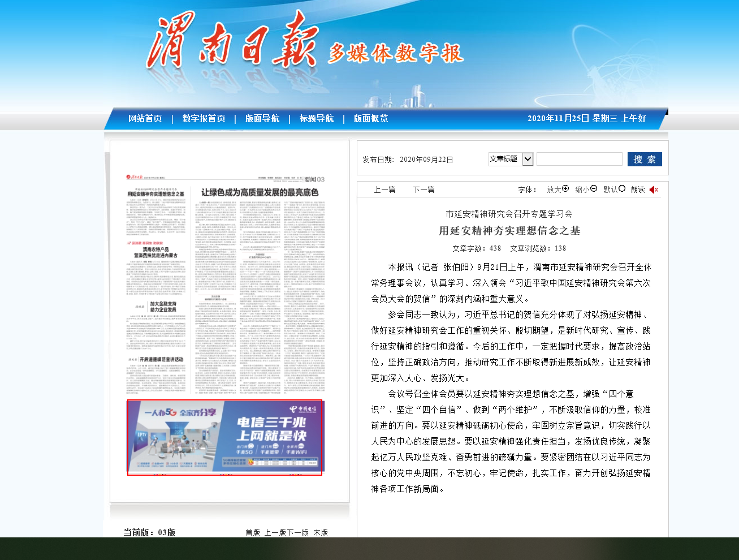Click the 缩小 font shrink label
739x560 pixels.
[x=582, y=189]
